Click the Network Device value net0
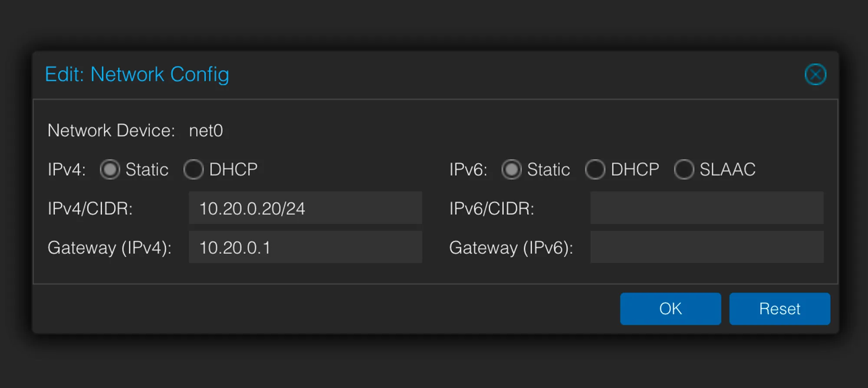Viewport: 868px width, 388px height. (x=207, y=131)
